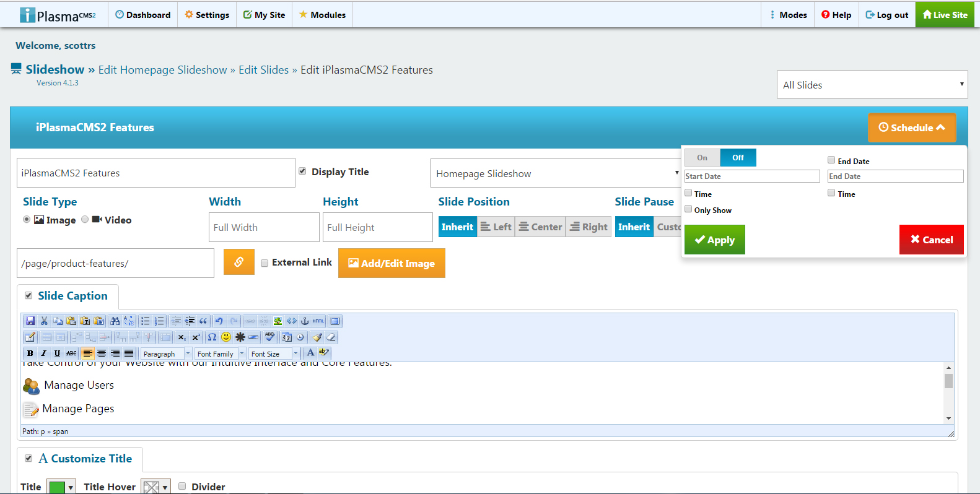The image size is (980, 494).
Task: Toggle the Display Title checkbox
Action: [x=302, y=171]
